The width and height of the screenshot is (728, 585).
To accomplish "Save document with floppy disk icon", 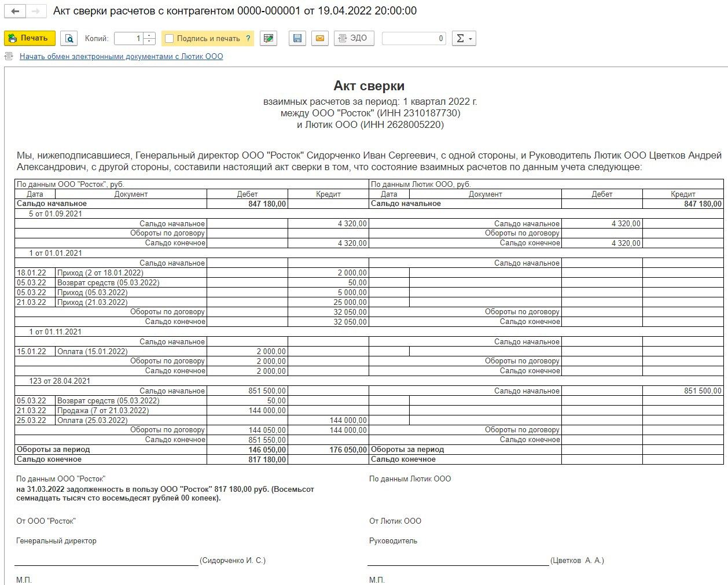I will tap(297, 39).
